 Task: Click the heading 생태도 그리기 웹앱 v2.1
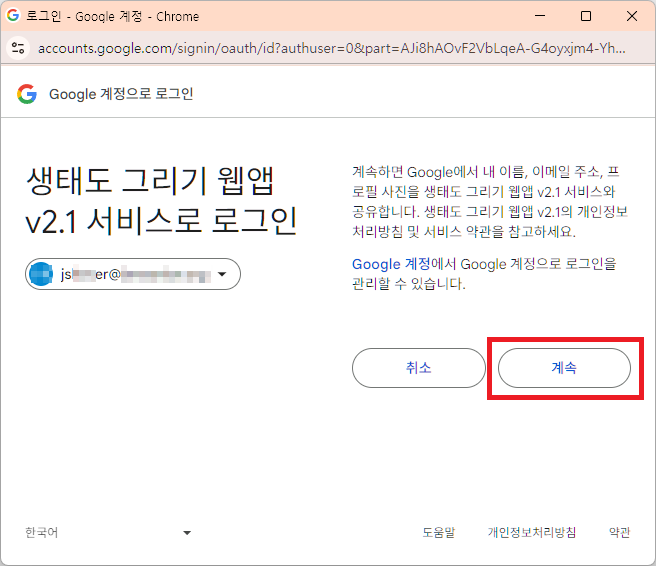[x=161, y=200]
